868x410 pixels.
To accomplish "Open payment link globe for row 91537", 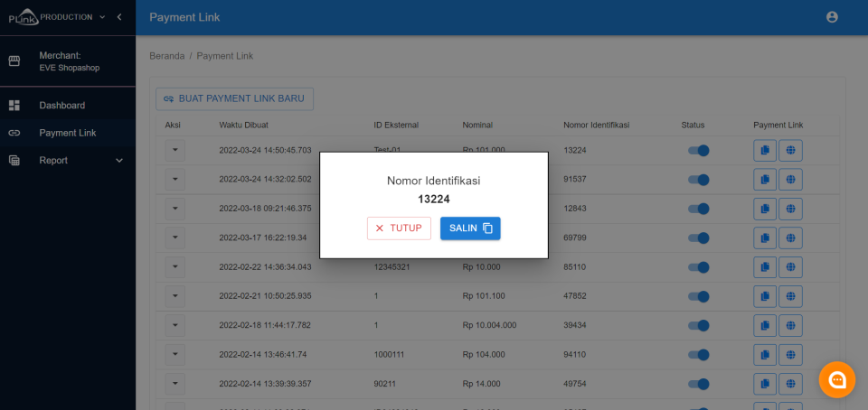I will tap(790, 180).
